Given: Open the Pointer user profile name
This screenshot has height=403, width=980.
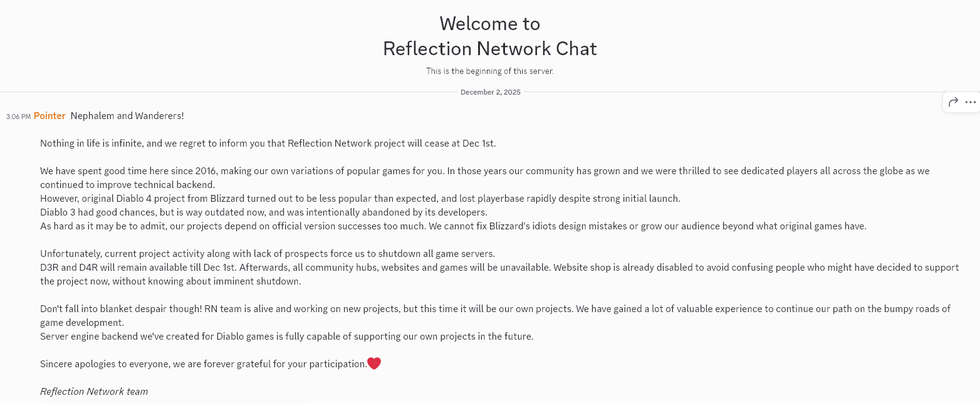Looking at the screenshot, I should pyautogui.click(x=50, y=116).
